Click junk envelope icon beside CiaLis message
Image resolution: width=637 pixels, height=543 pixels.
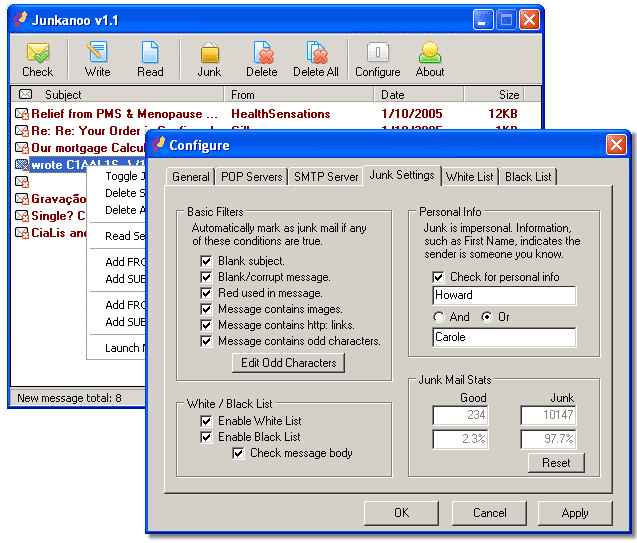tap(22, 233)
